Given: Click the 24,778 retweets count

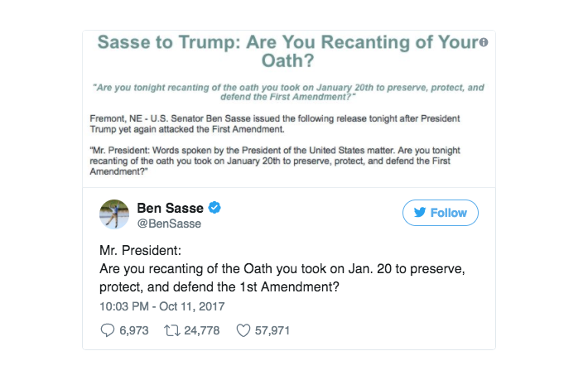Looking at the screenshot, I should [202, 330].
